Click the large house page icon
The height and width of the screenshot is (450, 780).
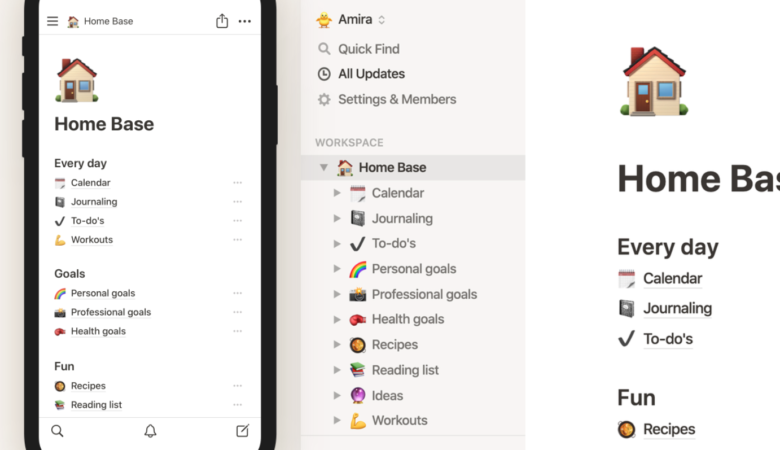pyautogui.click(x=653, y=80)
